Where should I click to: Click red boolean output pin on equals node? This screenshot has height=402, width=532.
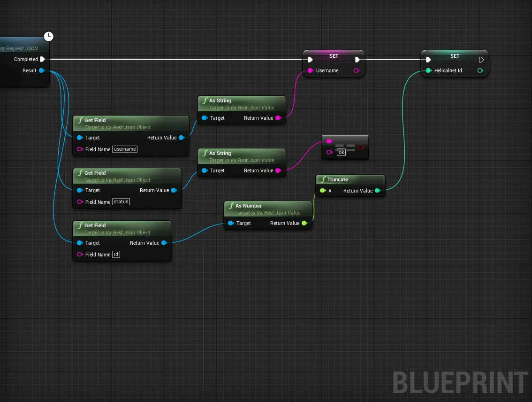click(x=361, y=147)
